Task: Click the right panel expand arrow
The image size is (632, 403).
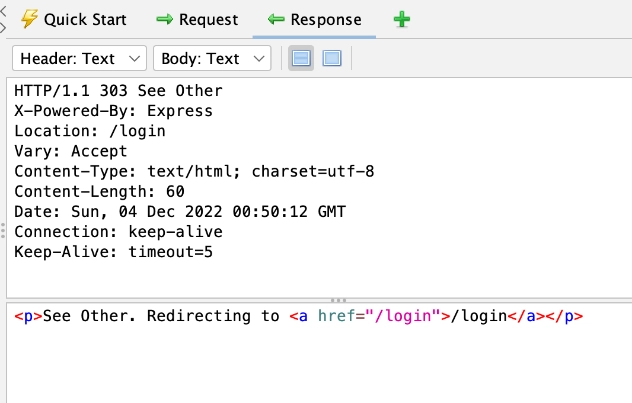Action: click(3, 28)
